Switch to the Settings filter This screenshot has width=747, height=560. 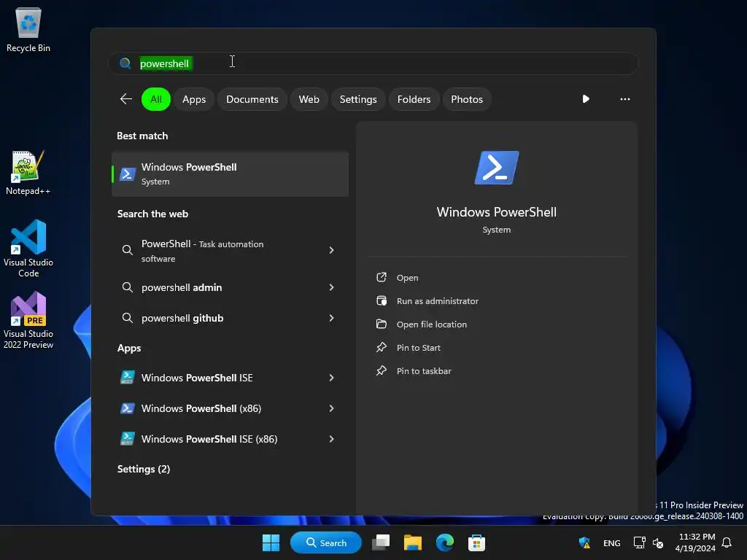tap(357, 99)
